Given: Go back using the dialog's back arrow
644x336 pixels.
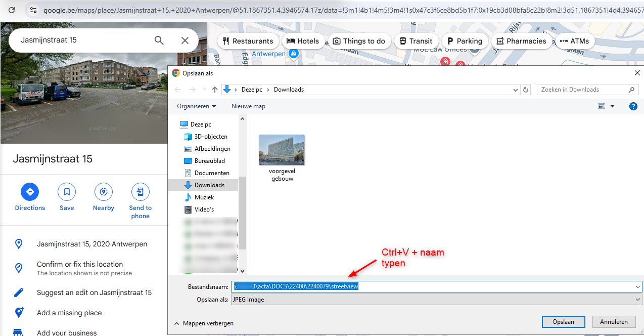Looking at the screenshot, I should click(177, 90).
